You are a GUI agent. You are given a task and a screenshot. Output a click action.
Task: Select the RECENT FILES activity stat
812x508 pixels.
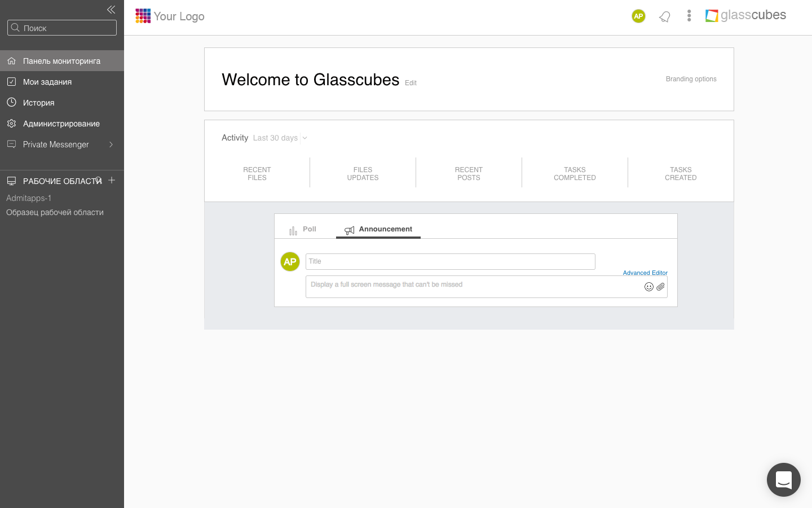(x=257, y=174)
